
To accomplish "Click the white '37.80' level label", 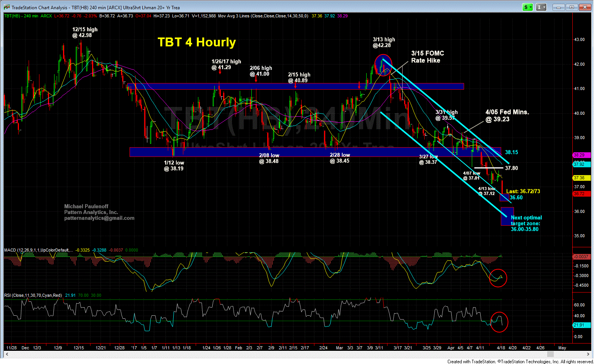I will pos(511,168).
